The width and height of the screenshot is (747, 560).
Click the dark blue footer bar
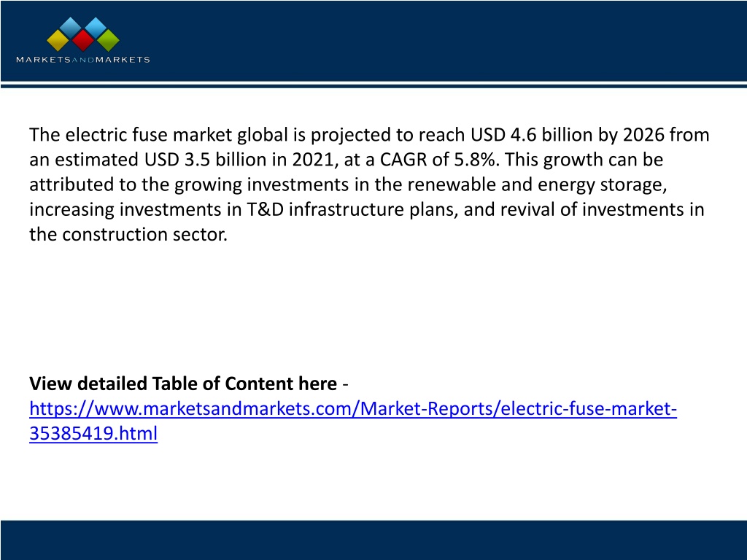pyautogui.click(x=373, y=540)
